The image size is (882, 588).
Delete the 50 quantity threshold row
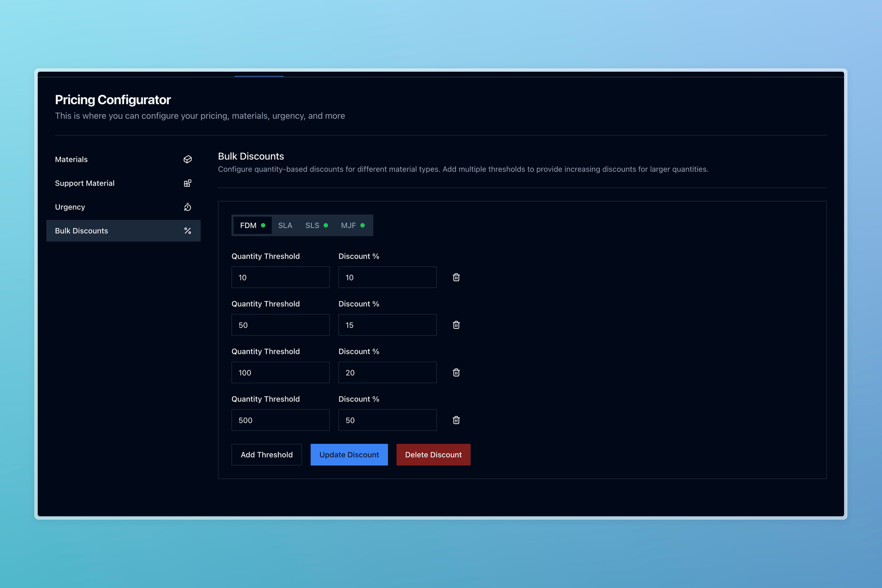[456, 325]
